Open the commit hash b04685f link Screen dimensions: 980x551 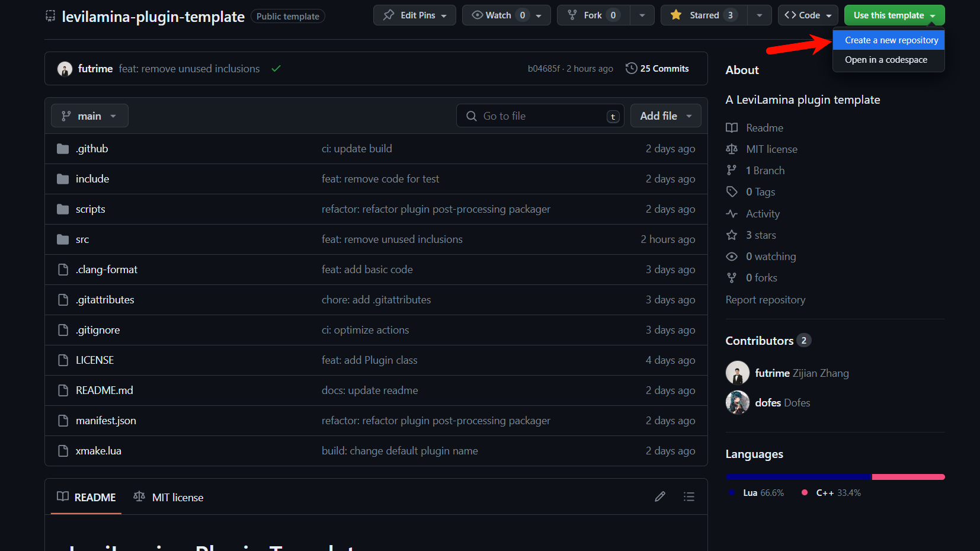coord(543,69)
